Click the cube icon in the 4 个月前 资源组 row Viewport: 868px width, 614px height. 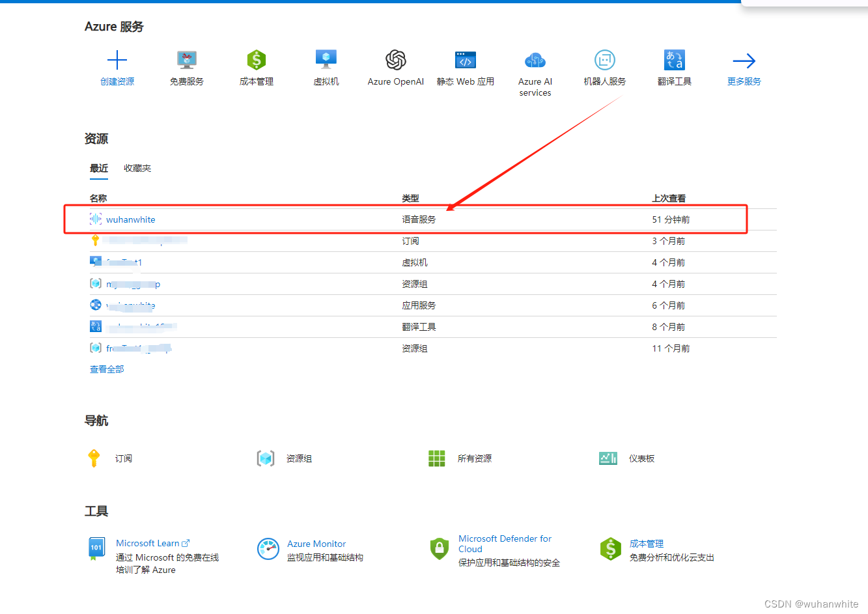coord(96,283)
